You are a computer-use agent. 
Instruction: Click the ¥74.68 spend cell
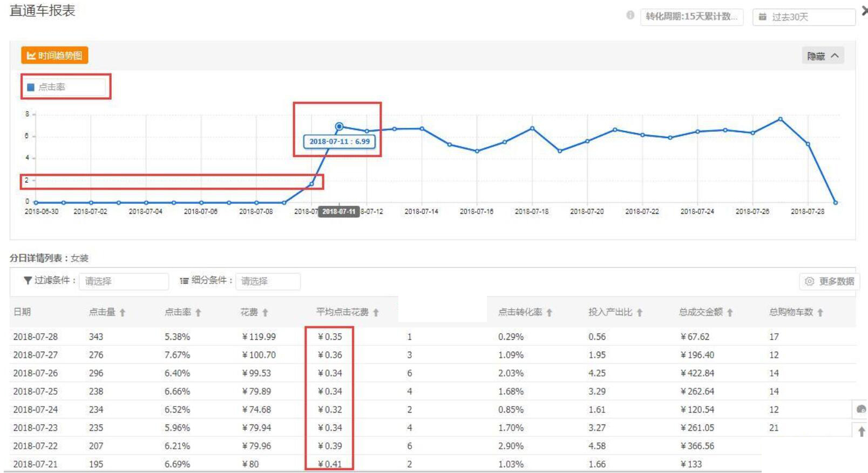pos(256,410)
